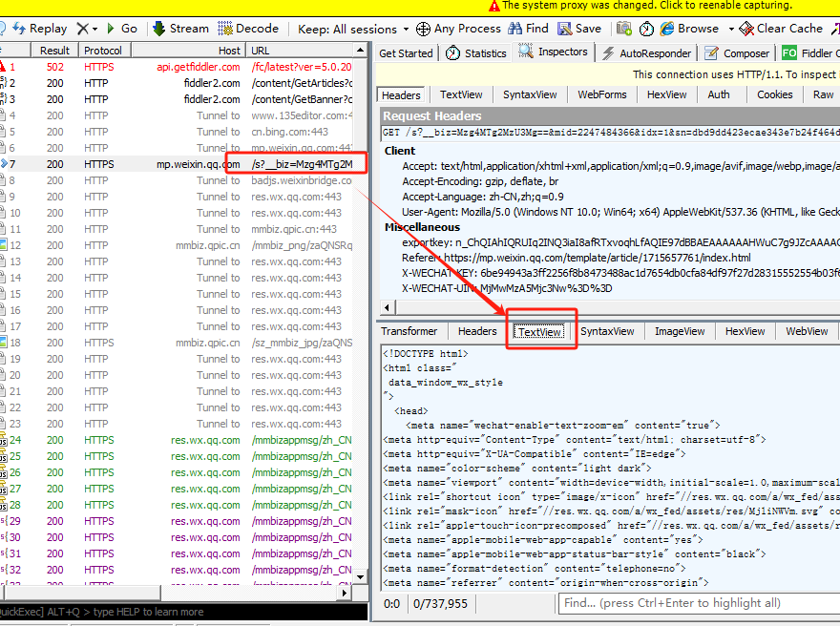Select the Auth inspector tab
The width and height of the screenshot is (840, 626).
pos(719,94)
